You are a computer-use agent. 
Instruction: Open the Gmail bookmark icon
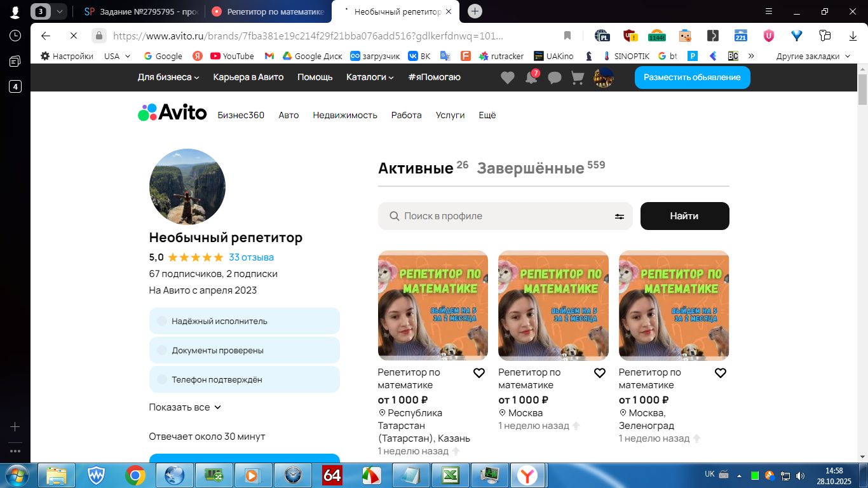pos(269,56)
